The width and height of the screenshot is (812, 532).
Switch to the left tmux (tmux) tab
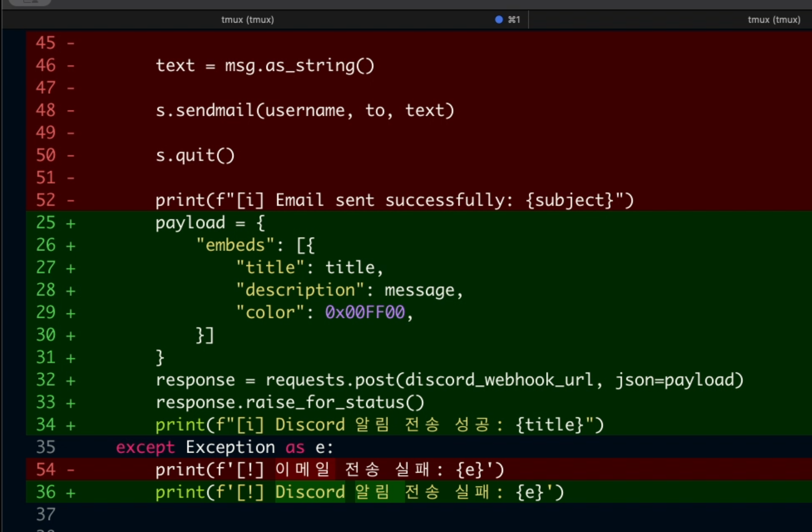[247, 20]
